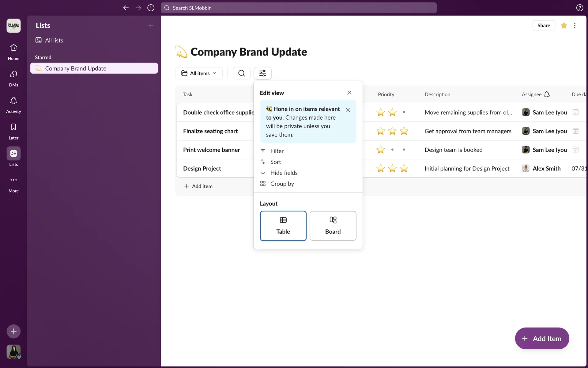Click the list search magnifier icon
Viewport: 588px width, 368px height.
click(x=242, y=73)
